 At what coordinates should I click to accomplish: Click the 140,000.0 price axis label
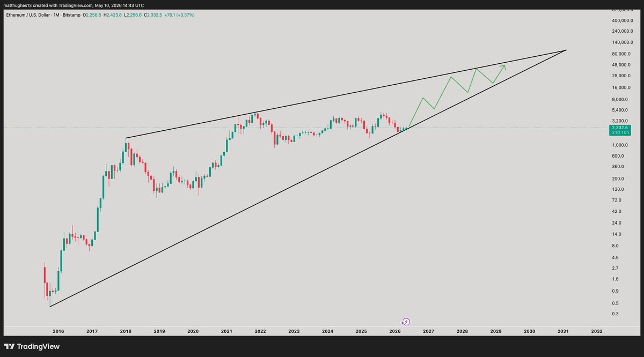(623, 42)
